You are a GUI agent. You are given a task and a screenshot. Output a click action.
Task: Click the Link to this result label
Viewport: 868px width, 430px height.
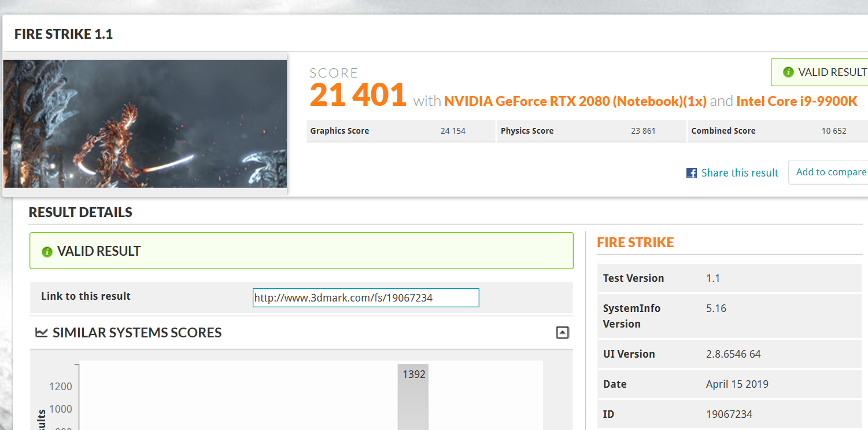point(86,296)
